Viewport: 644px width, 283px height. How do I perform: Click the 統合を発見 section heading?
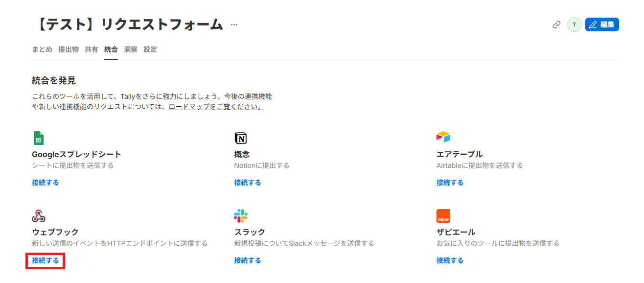[54, 81]
